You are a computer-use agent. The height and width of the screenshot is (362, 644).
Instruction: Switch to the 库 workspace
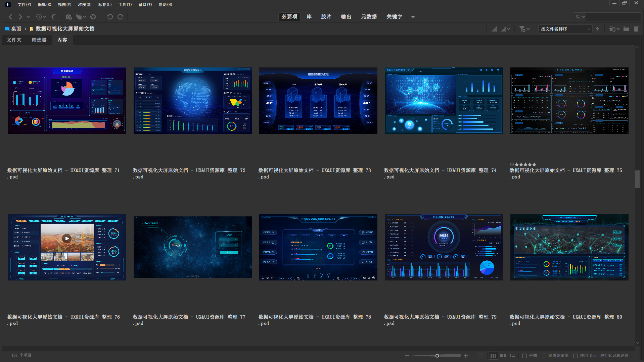coord(309,17)
